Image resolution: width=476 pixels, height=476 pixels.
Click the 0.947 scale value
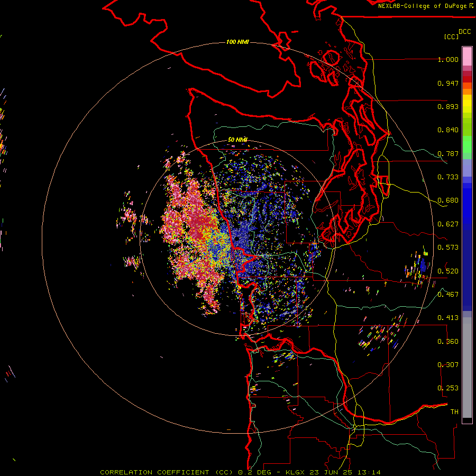tap(448, 83)
